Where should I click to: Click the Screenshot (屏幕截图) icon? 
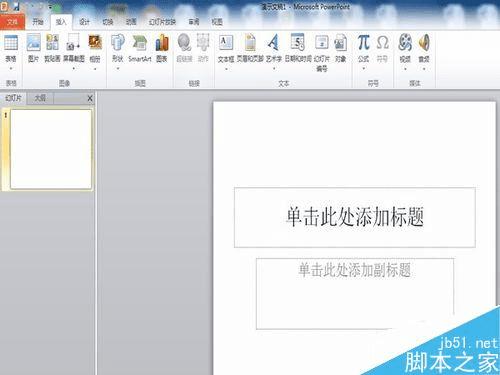[x=74, y=43]
